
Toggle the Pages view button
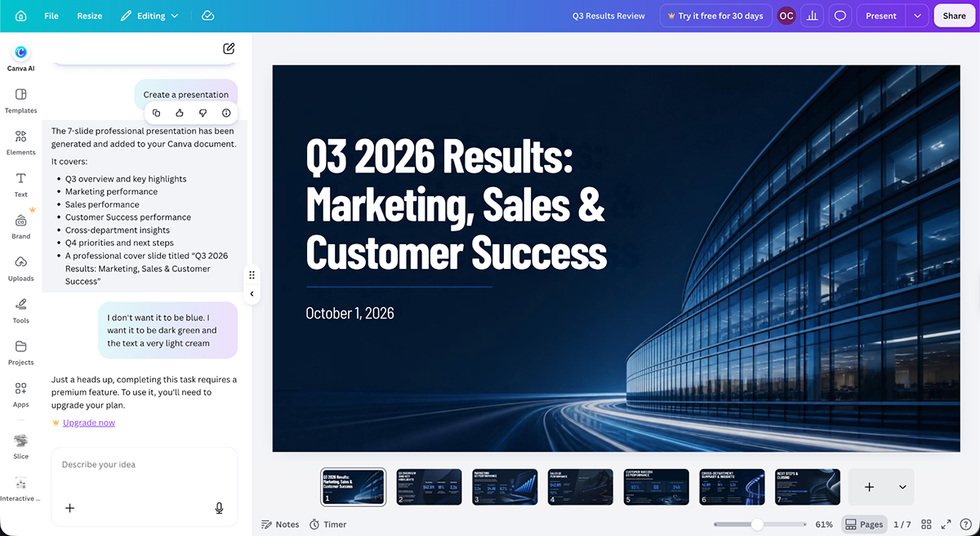pos(864,525)
